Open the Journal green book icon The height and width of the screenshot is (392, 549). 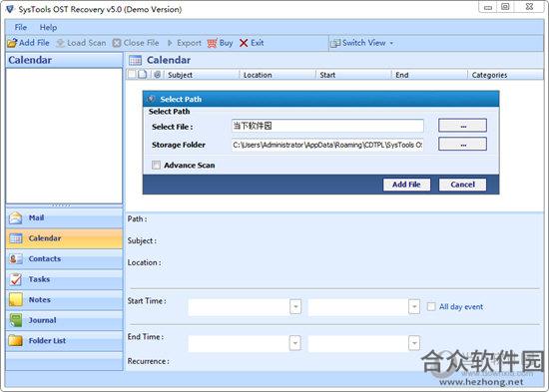[15, 320]
